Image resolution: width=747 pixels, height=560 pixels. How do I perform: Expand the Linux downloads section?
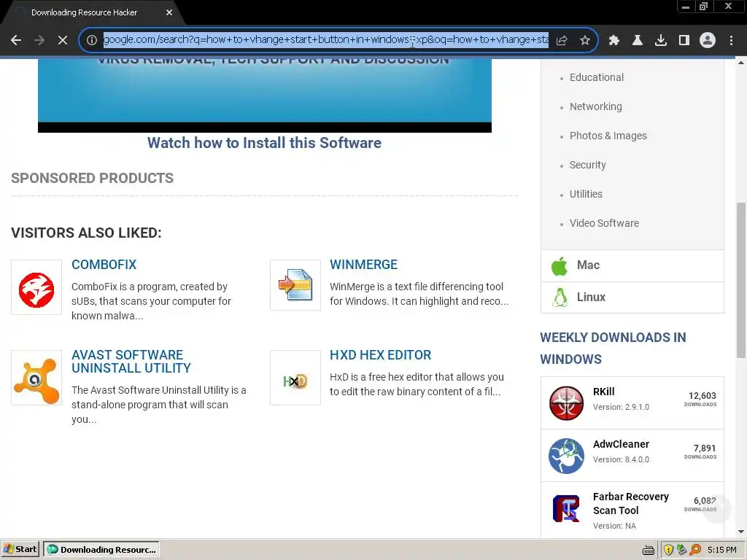632,297
